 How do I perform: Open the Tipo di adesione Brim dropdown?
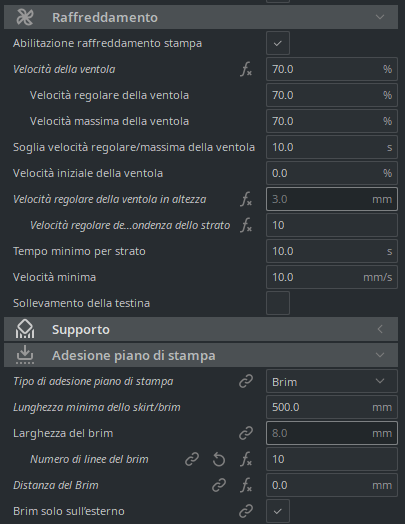(x=332, y=381)
